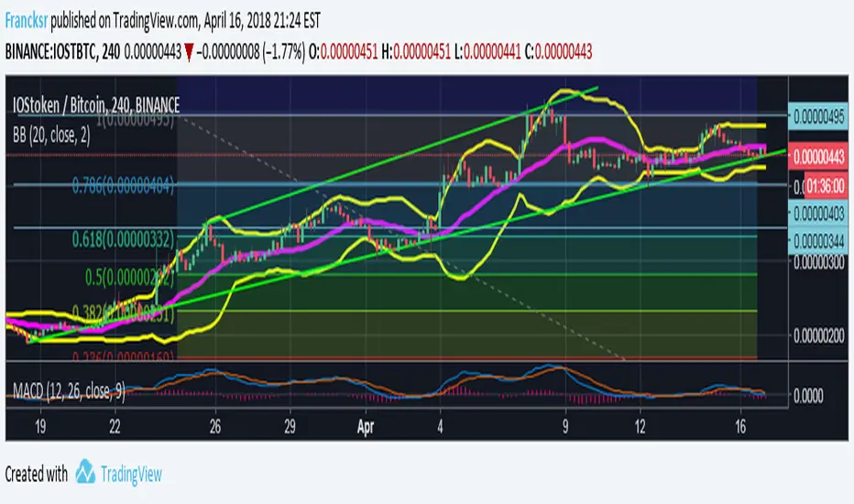Open the TradingView link at the bottom
The width and height of the screenshot is (854, 504).
(x=131, y=475)
